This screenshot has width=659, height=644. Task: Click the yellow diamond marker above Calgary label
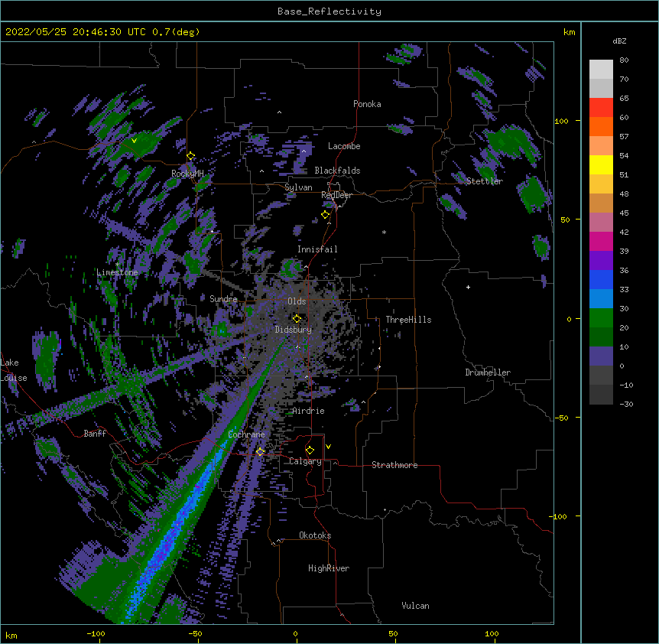click(x=310, y=450)
